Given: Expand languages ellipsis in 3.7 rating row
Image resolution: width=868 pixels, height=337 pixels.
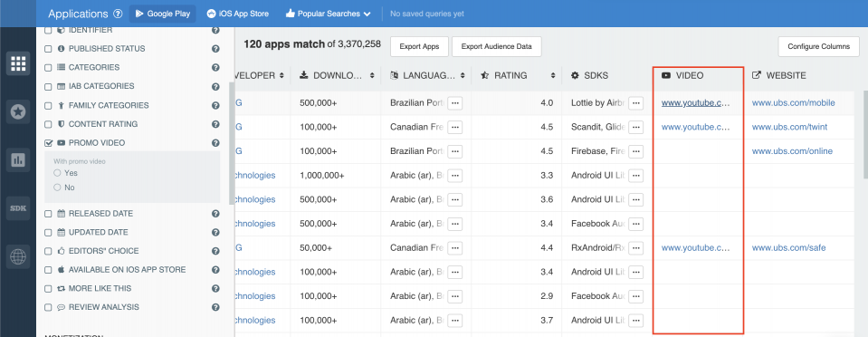Looking at the screenshot, I should coord(455,321).
